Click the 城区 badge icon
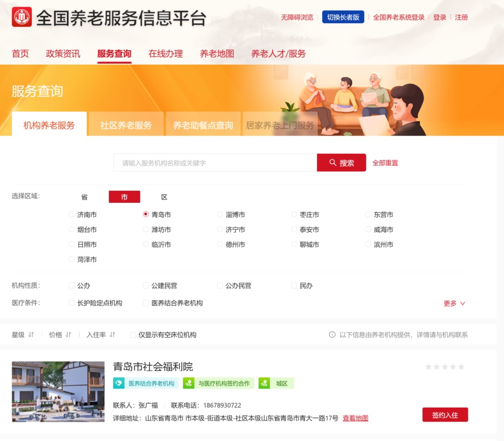The width and height of the screenshot is (504, 441). (x=264, y=383)
